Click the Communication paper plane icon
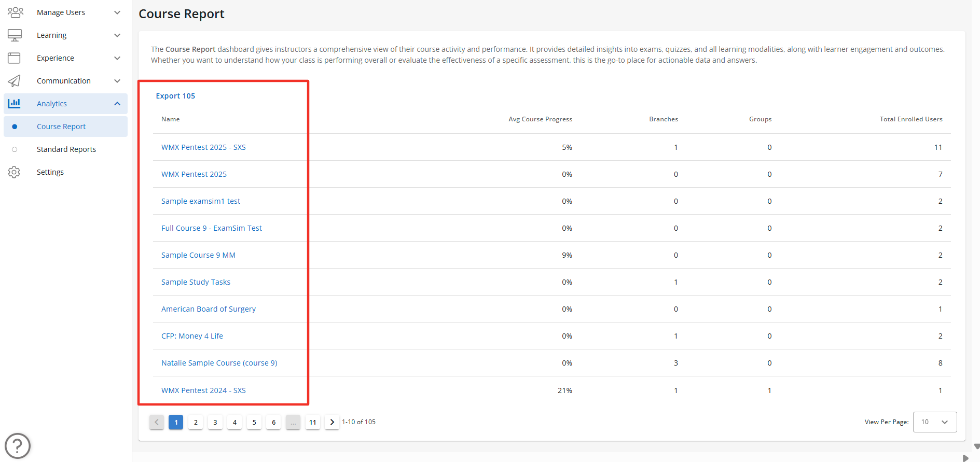Screen dimensions: 980x462 pos(15,81)
